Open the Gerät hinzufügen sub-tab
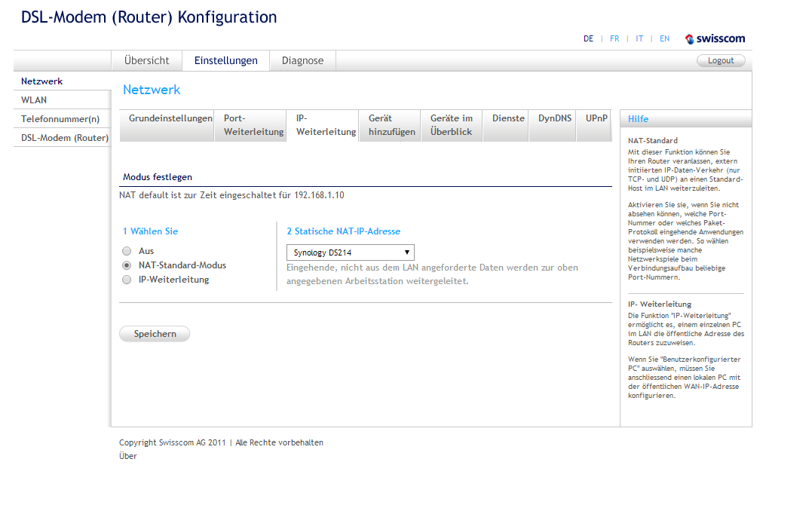Screen dimensions: 812x511 tap(391, 125)
